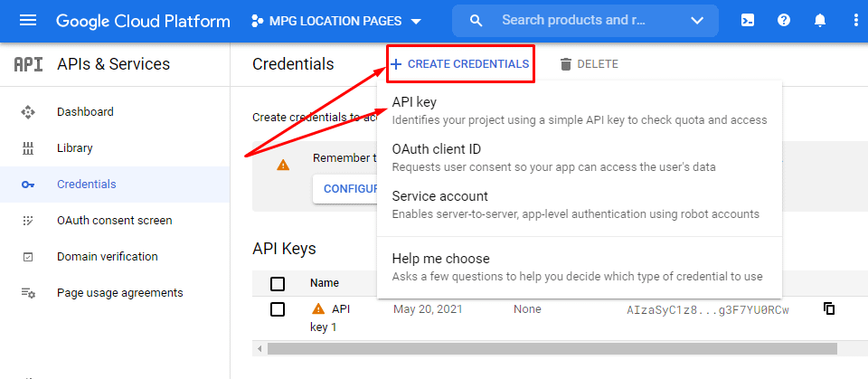Select all API keys header checkbox
This screenshot has height=379, width=868.
pos(278,283)
